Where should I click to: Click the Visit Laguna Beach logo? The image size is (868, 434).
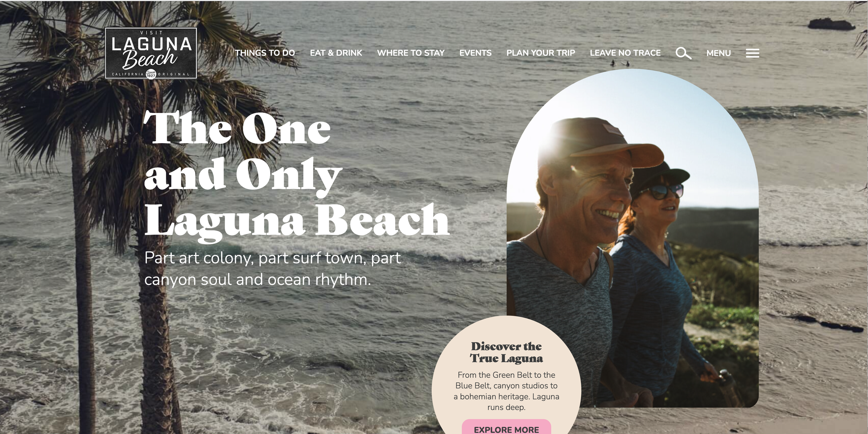coord(151,53)
